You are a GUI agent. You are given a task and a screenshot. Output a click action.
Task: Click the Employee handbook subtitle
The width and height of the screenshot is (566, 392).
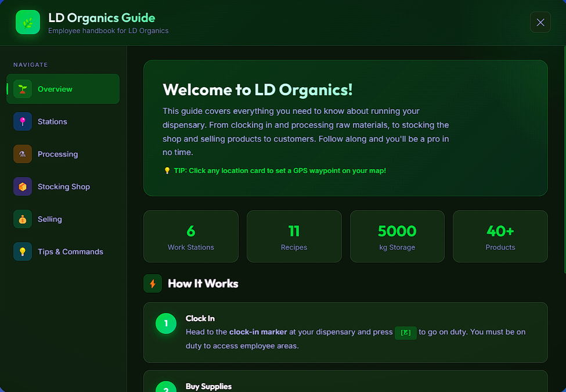pyautogui.click(x=109, y=31)
